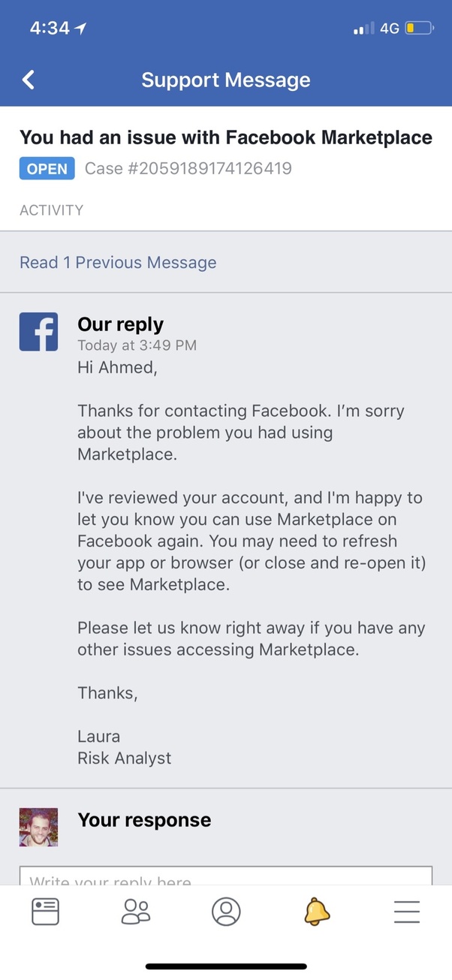Image resolution: width=452 pixels, height=980 pixels.
Task: Tap the Facebook logo avatar beside Our reply
Action: 38,332
